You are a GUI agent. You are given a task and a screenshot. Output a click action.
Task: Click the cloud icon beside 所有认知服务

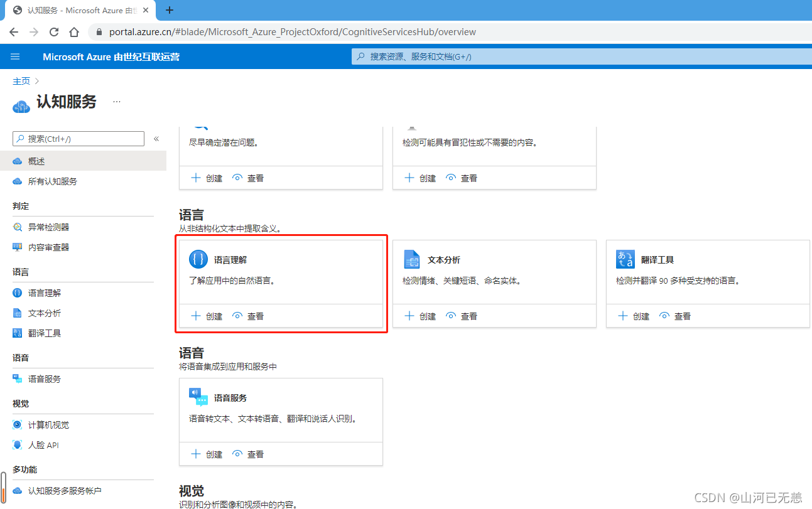point(18,181)
